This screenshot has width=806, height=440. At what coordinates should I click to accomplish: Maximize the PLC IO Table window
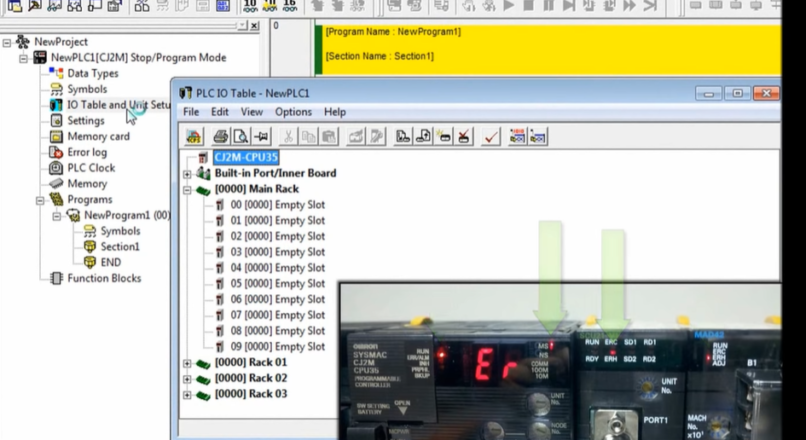738,93
